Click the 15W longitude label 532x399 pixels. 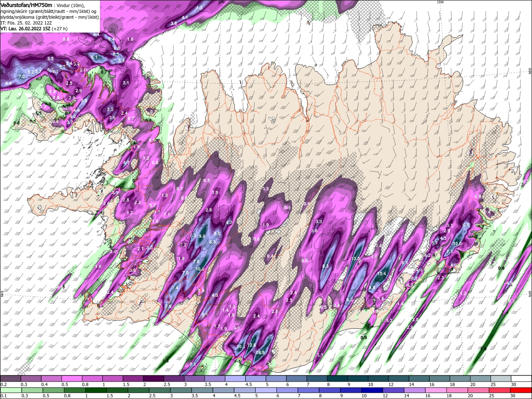[x=441, y=2]
